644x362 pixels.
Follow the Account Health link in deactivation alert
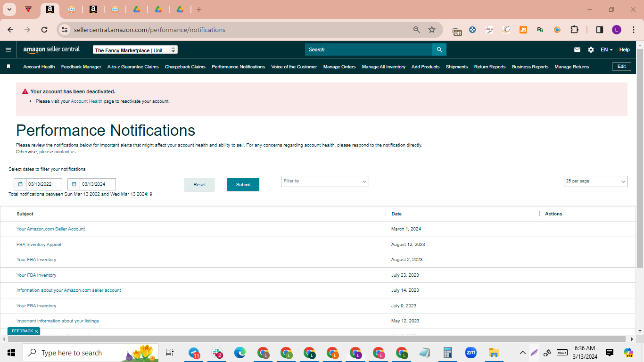pyautogui.click(x=86, y=101)
